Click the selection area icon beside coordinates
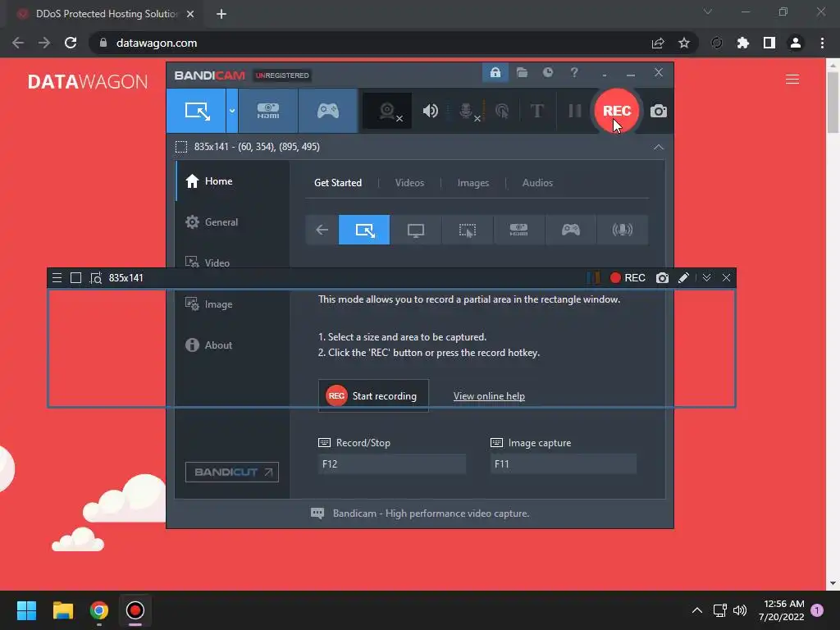Image resolution: width=840 pixels, height=630 pixels. coord(181,147)
